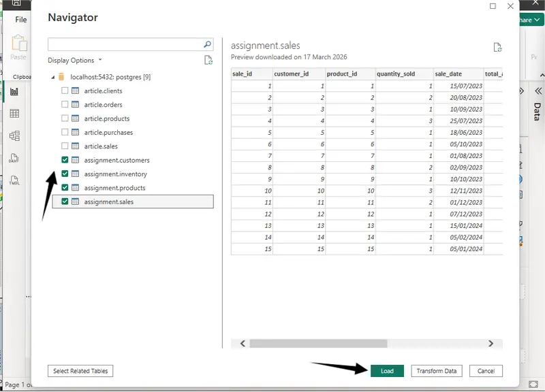
Task: Check the article.purchases checkbox
Action: [65, 132]
